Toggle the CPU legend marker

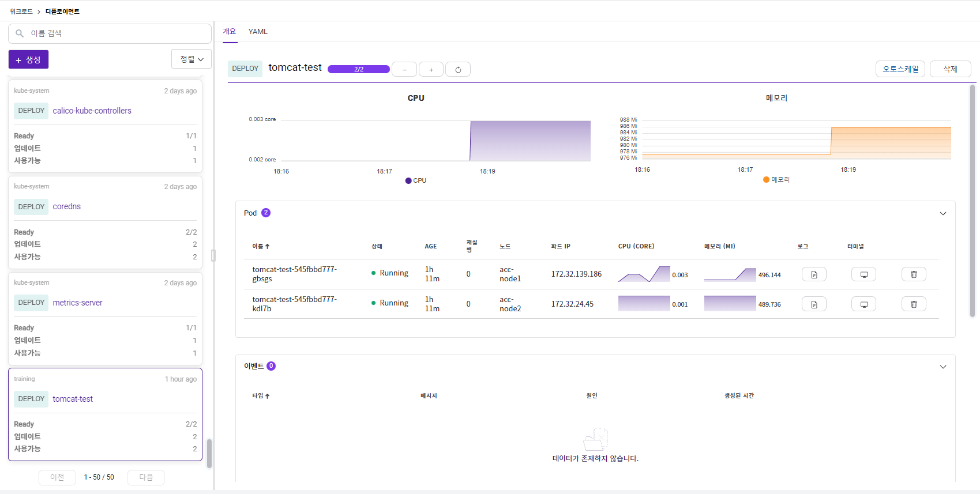(x=408, y=180)
